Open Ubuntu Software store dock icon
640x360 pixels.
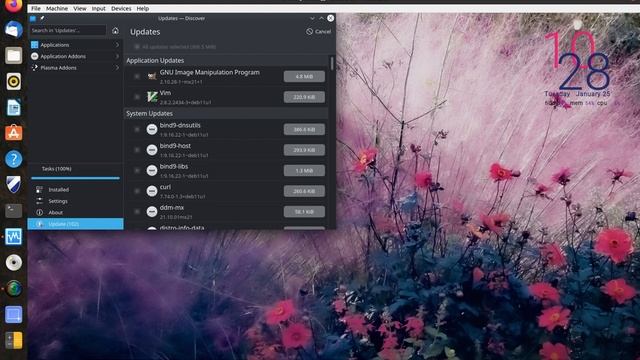click(13, 133)
